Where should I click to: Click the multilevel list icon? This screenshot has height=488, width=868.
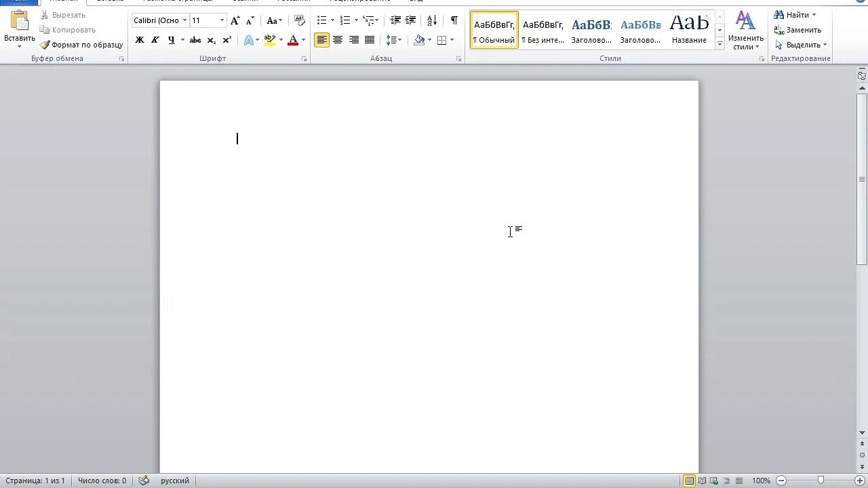coord(368,20)
